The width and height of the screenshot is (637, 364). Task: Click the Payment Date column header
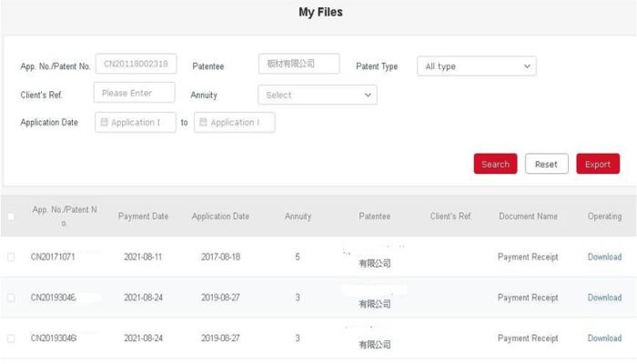pos(143,217)
